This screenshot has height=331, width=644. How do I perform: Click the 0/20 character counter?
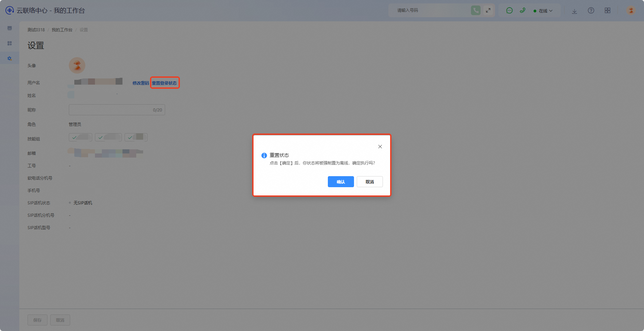[x=158, y=110]
